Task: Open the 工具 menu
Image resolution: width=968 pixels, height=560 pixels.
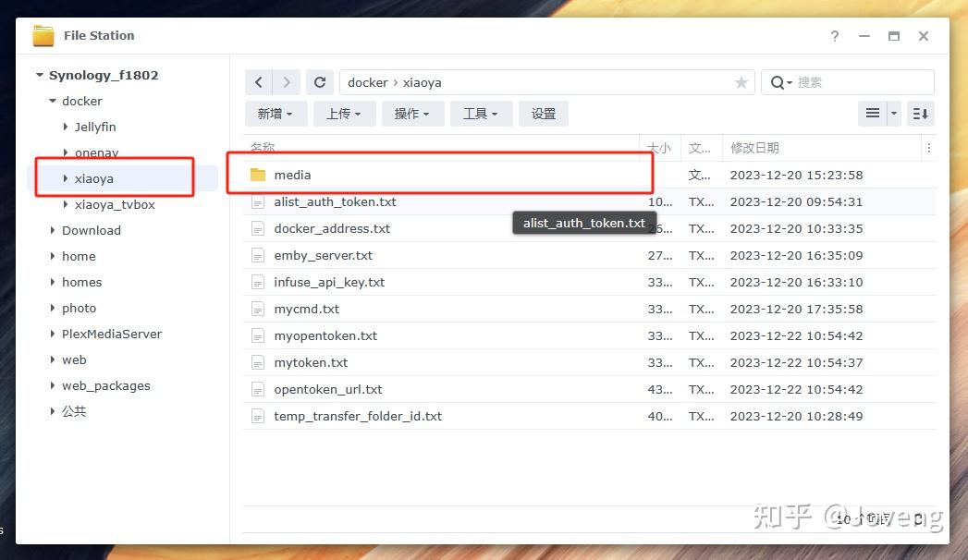Action: pos(481,114)
